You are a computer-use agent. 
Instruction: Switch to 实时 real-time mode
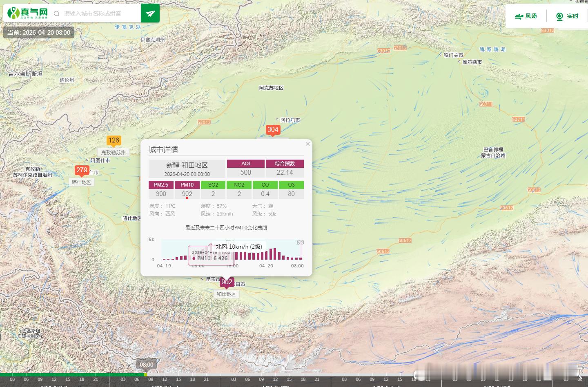pos(568,16)
